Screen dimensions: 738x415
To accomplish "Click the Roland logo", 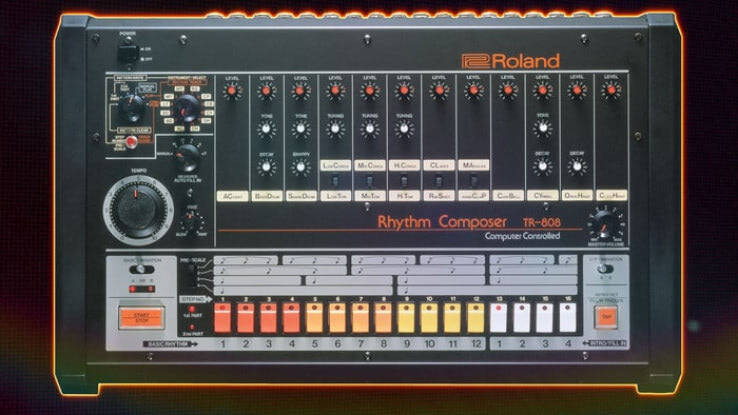I will tap(511, 61).
